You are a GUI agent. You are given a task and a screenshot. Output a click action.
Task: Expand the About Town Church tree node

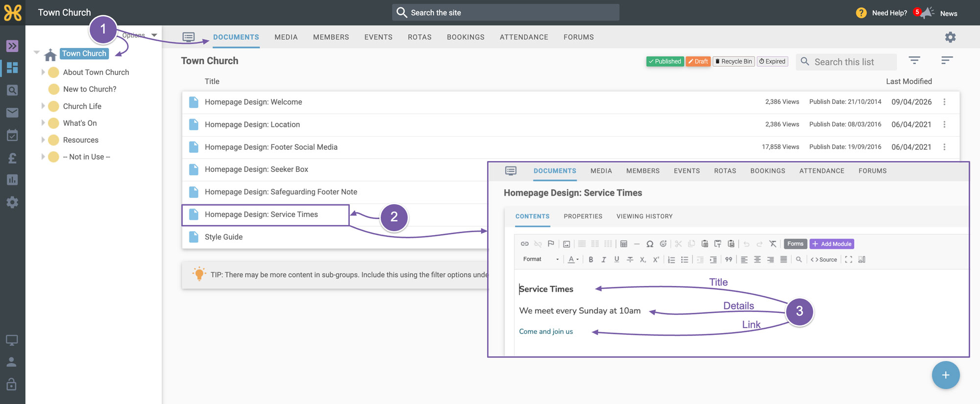[x=43, y=72]
